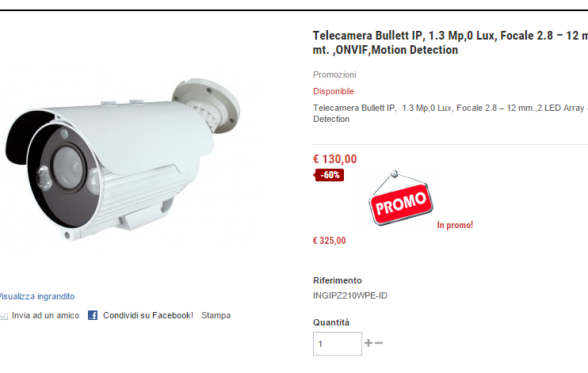Click the envelope icon for Invia ad un amico

4,316
